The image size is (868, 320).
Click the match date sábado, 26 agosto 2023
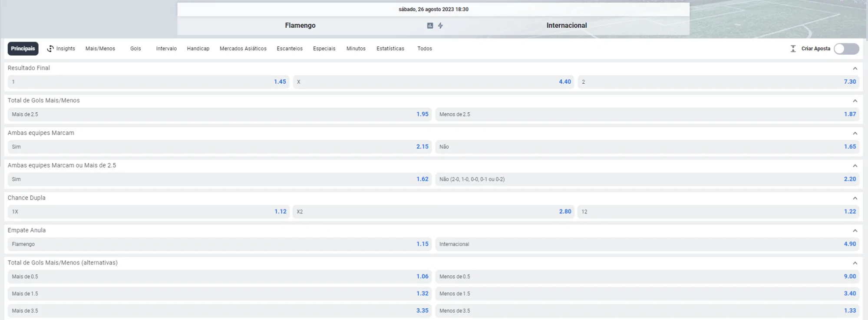(433, 9)
